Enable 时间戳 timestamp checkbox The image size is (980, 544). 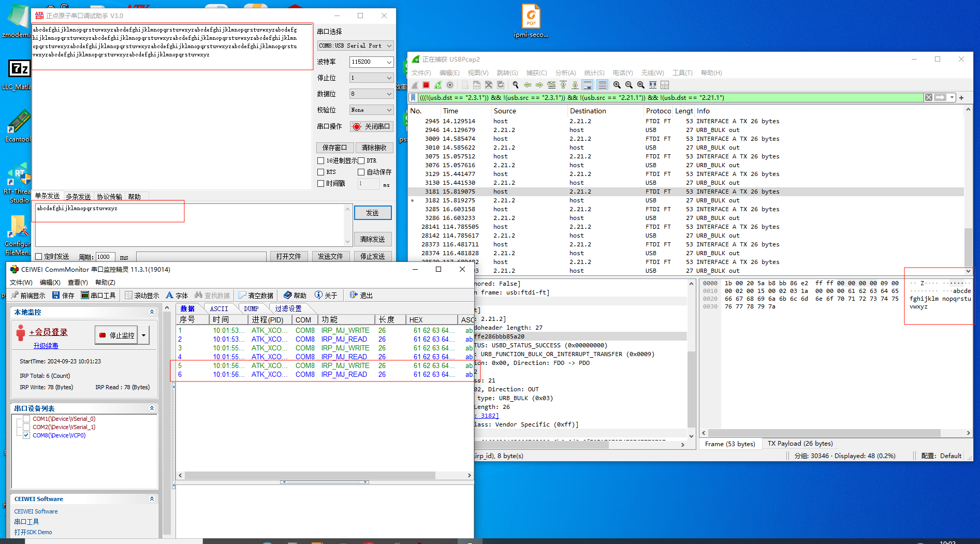[x=320, y=183]
